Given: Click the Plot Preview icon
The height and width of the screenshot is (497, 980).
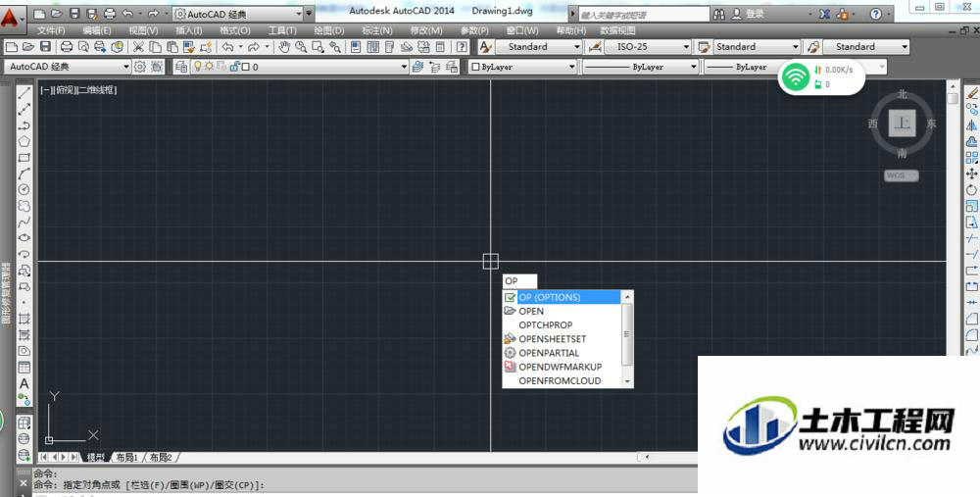Looking at the screenshot, I should pos(83,47).
